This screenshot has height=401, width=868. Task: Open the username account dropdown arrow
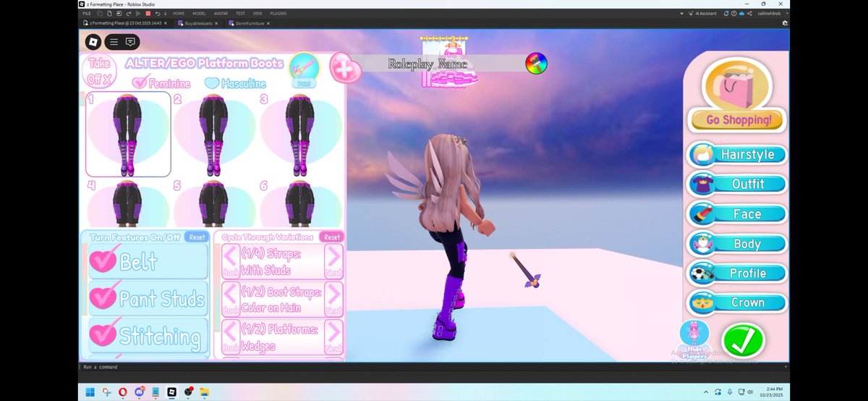click(787, 13)
